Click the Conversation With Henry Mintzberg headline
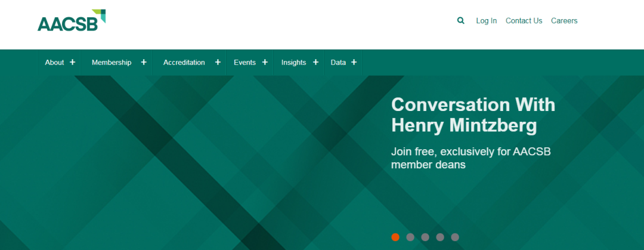This screenshot has height=250, width=644. (x=473, y=115)
